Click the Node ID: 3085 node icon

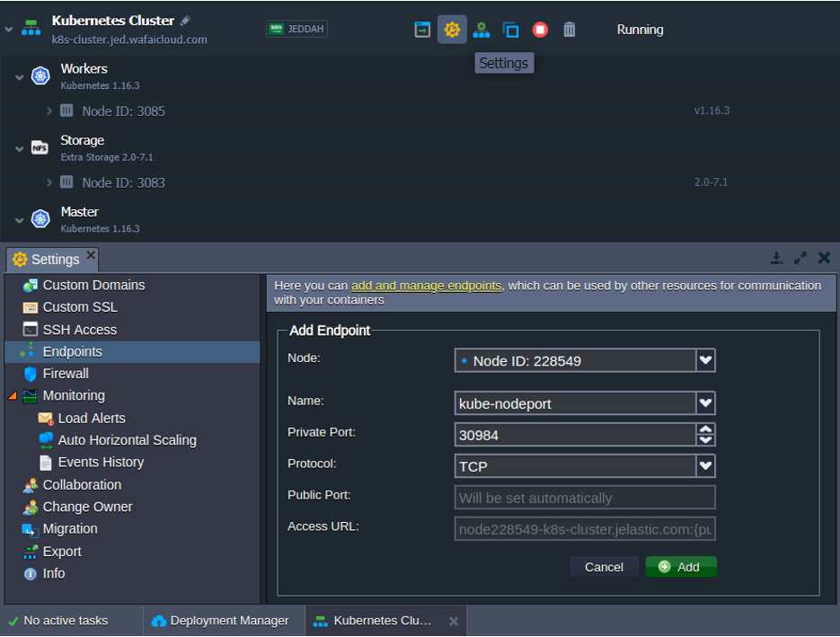coord(66,111)
